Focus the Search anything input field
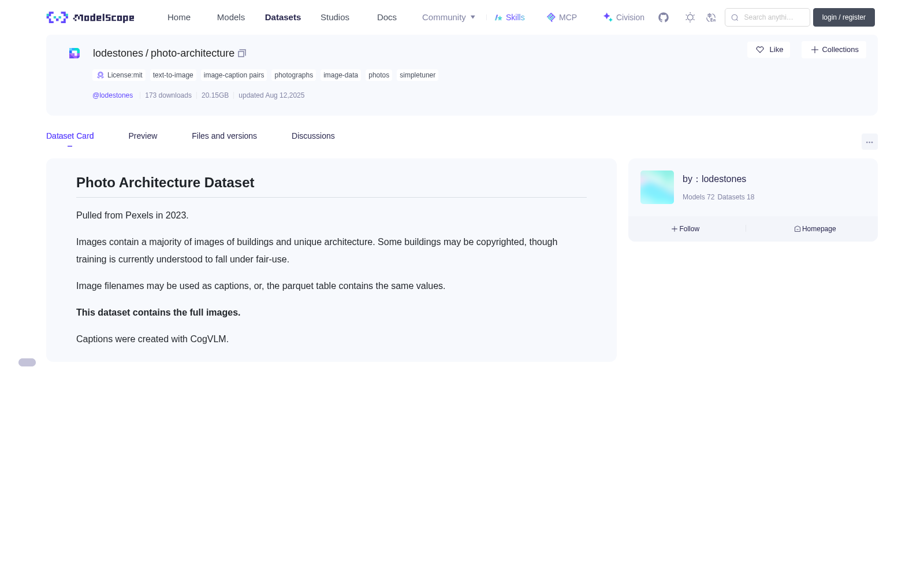 click(x=767, y=17)
